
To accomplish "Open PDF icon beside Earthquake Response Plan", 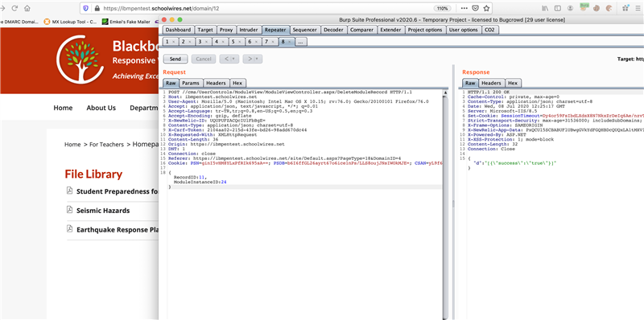I will (x=69, y=228).
